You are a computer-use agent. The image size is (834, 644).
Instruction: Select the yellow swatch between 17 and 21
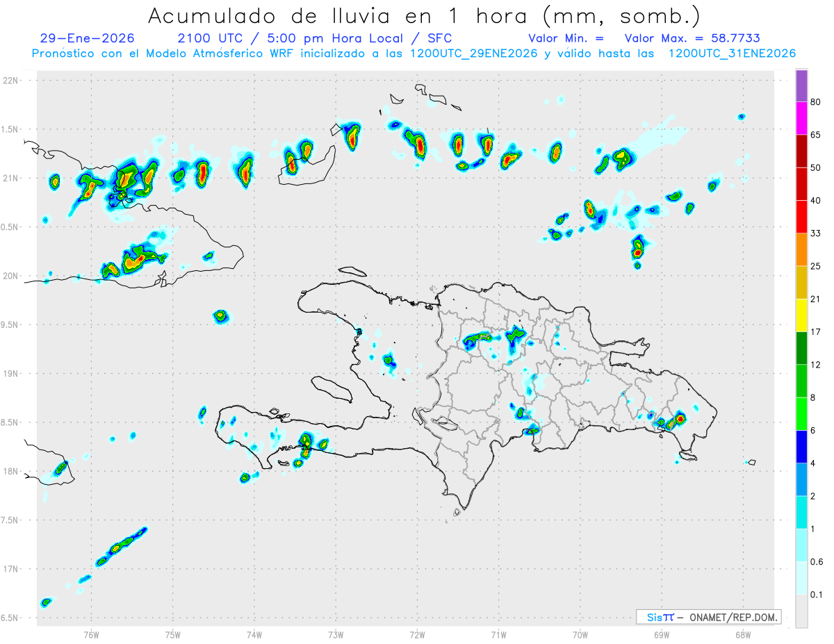pyautogui.click(x=801, y=315)
